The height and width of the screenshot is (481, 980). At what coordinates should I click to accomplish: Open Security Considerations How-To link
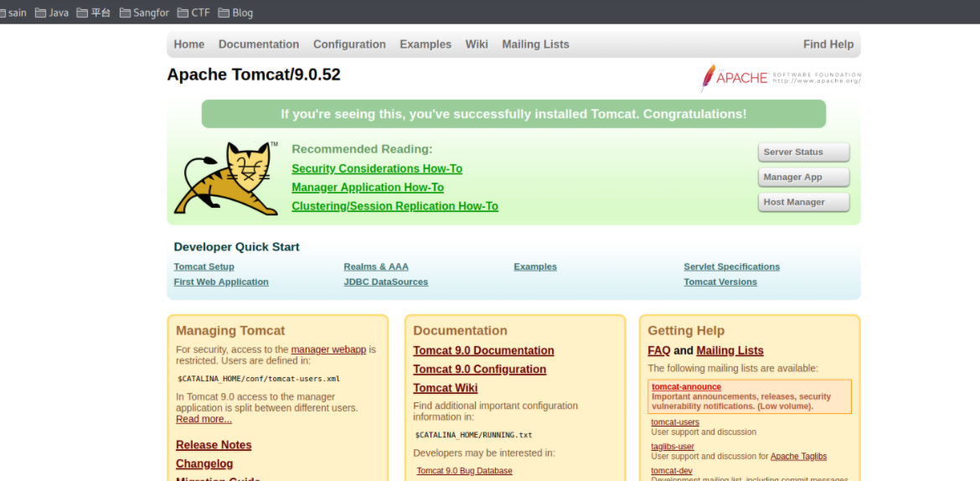coord(377,169)
